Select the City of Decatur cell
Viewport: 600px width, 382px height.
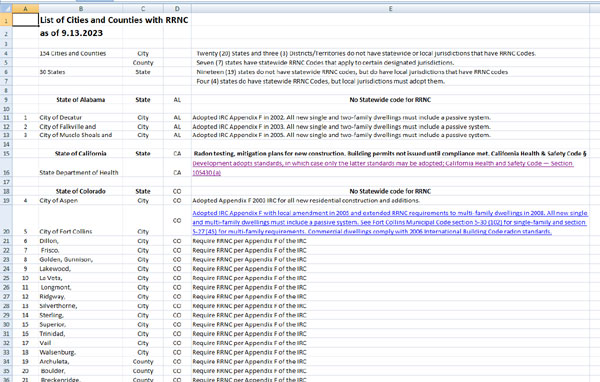(x=80, y=118)
